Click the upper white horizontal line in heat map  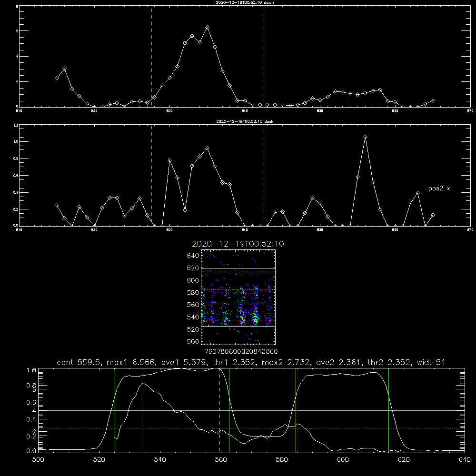click(238, 268)
